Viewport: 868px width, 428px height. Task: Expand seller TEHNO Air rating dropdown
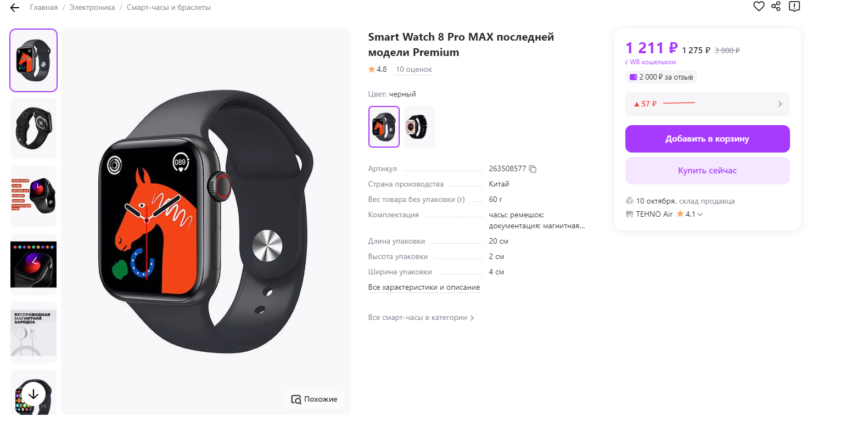click(x=700, y=215)
